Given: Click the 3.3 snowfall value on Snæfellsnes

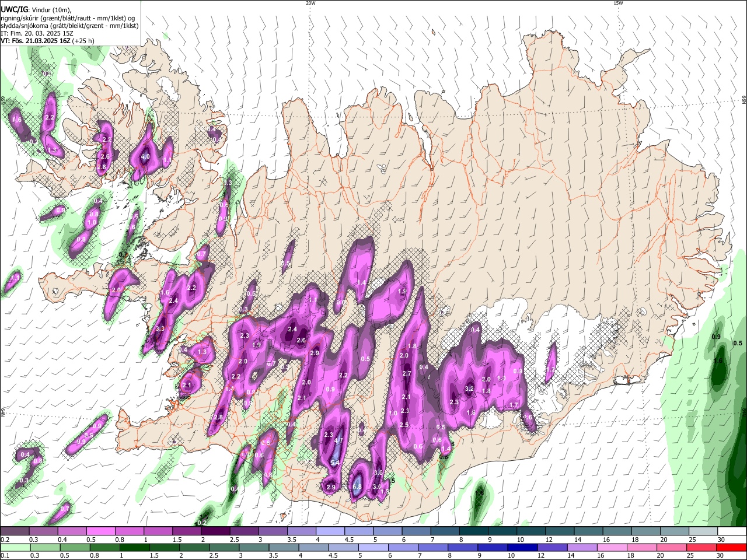Looking at the screenshot, I should [x=160, y=329].
